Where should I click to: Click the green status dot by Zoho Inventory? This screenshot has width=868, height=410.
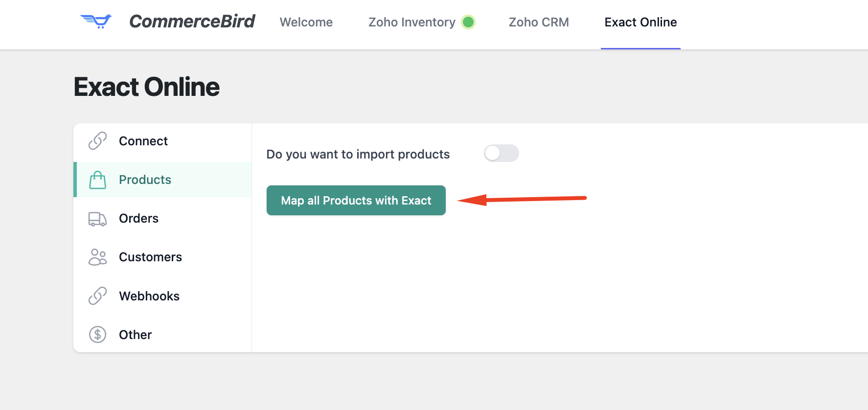(x=468, y=22)
